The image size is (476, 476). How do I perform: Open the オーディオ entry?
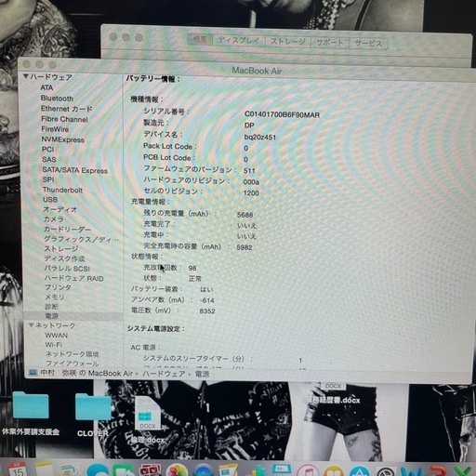pos(60,209)
